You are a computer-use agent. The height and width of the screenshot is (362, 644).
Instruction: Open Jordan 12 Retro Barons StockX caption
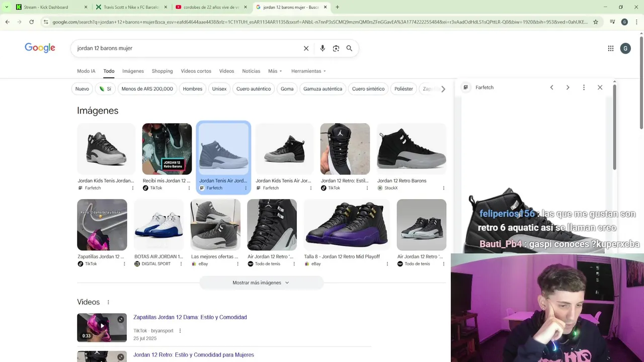coord(401,180)
